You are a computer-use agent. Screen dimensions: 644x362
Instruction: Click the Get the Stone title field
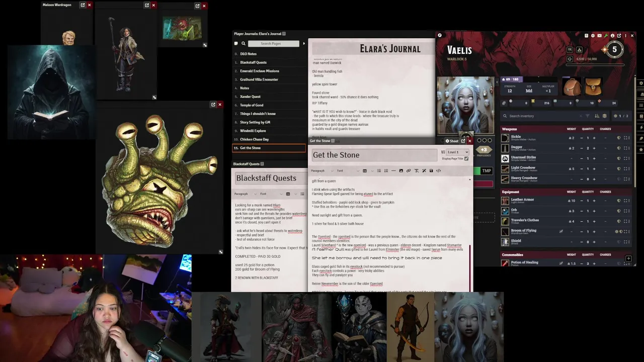(374, 155)
